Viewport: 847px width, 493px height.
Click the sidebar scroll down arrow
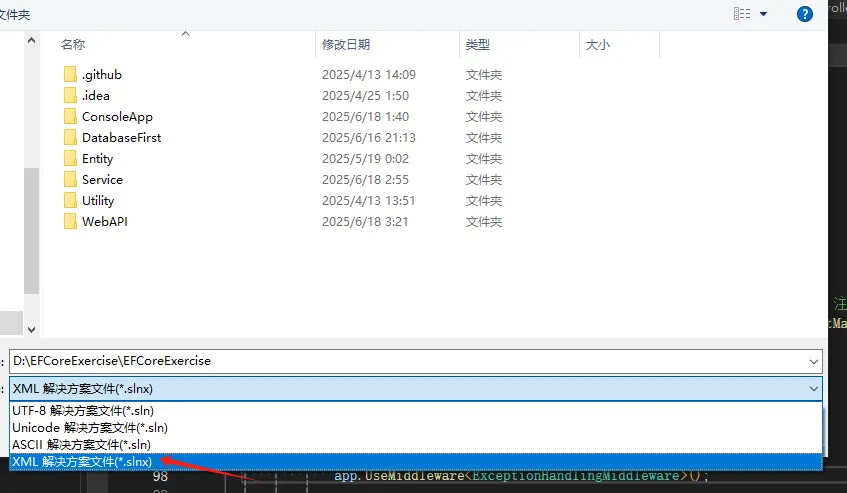coord(31,328)
